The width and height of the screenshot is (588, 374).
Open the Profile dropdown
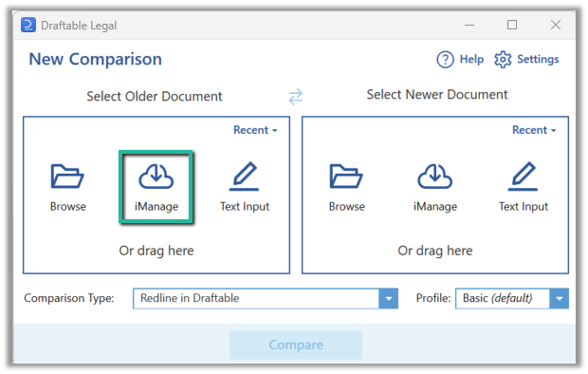[x=512, y=298]
